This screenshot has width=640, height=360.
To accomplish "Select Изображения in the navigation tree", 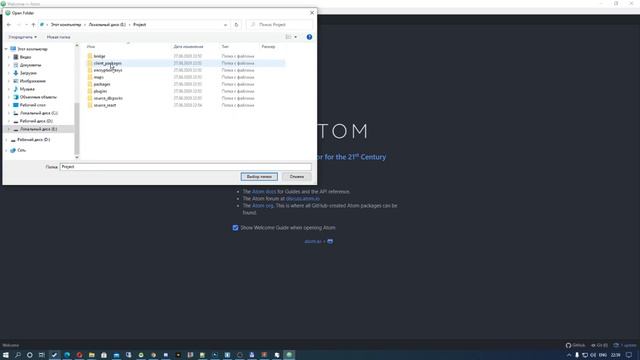I will coord(33,81).
